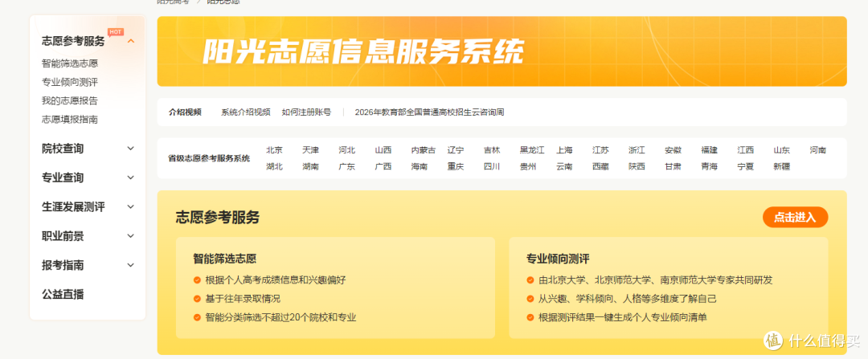Click the HOT badge beside 志愿参考服务
Screen dimensions: 868x359
pos(115,32)
